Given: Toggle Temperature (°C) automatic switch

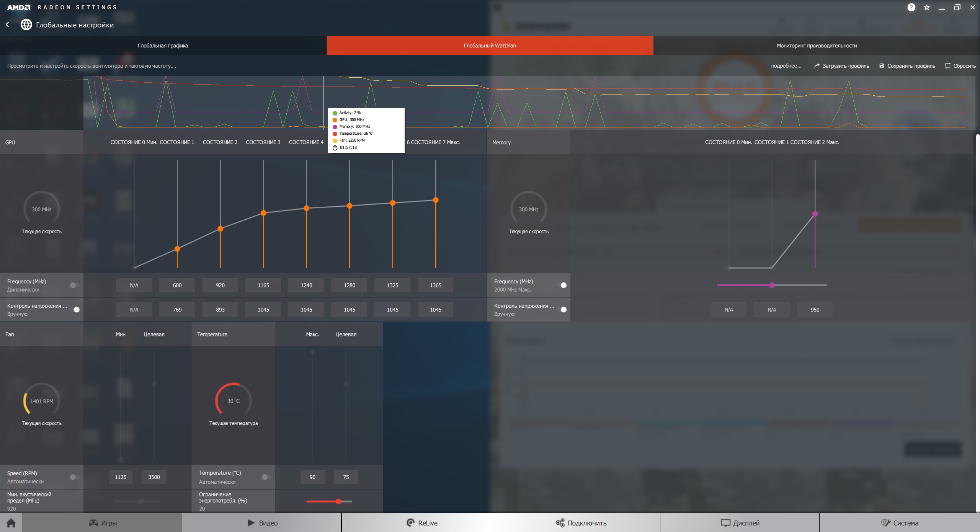Looking at the screenshot, I should click(266, 477).
